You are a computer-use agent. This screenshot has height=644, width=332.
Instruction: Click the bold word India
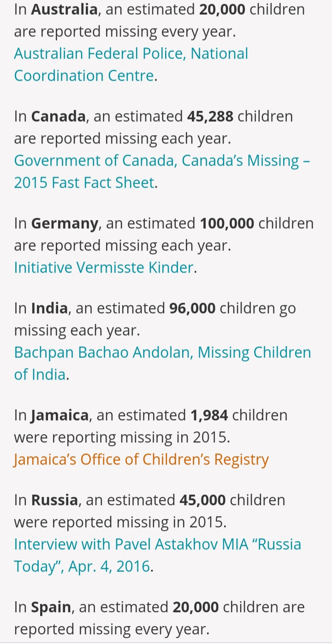(49, 308)
